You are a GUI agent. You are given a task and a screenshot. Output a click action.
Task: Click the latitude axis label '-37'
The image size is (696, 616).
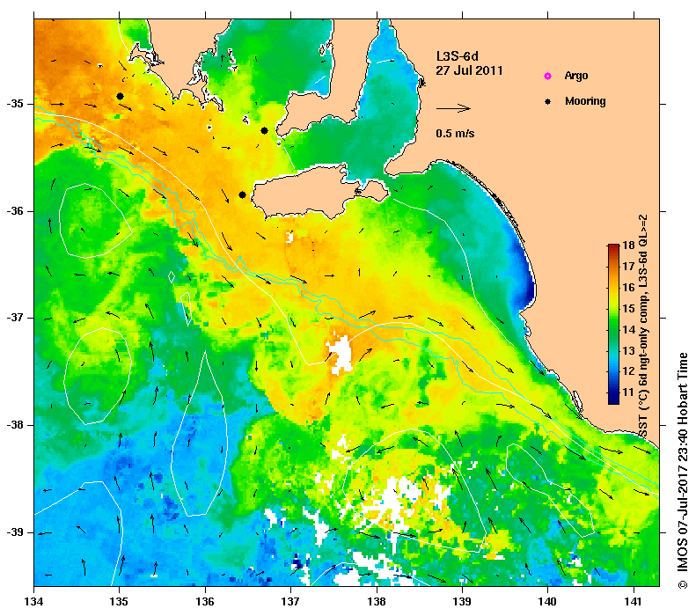15,318
